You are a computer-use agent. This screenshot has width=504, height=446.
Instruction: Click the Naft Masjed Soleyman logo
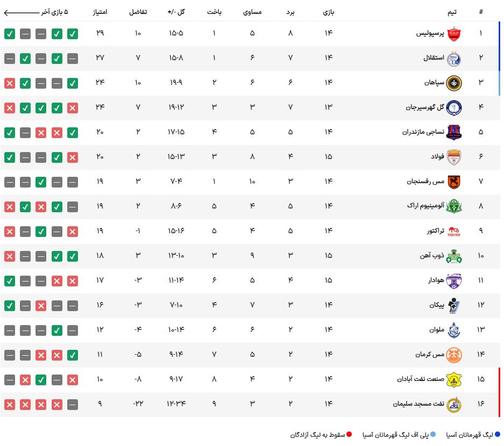[454, 405]
